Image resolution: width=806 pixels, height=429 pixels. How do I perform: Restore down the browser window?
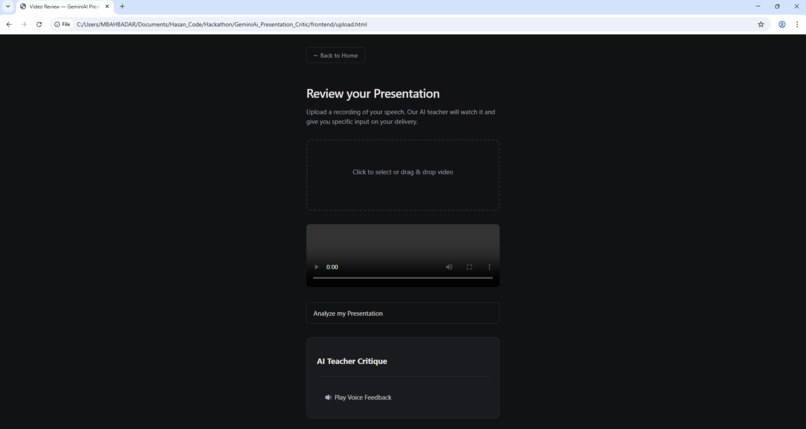pyautogui.click(x=777, y=6)
